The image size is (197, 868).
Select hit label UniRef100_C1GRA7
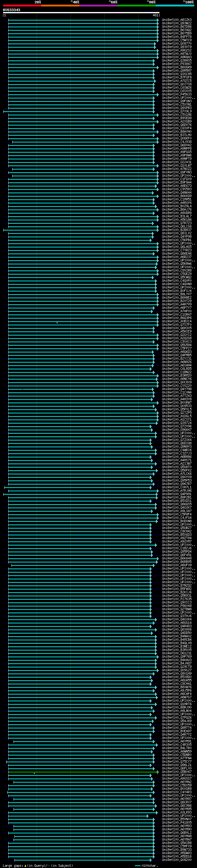pyautogui.click(x=177, y=315)
